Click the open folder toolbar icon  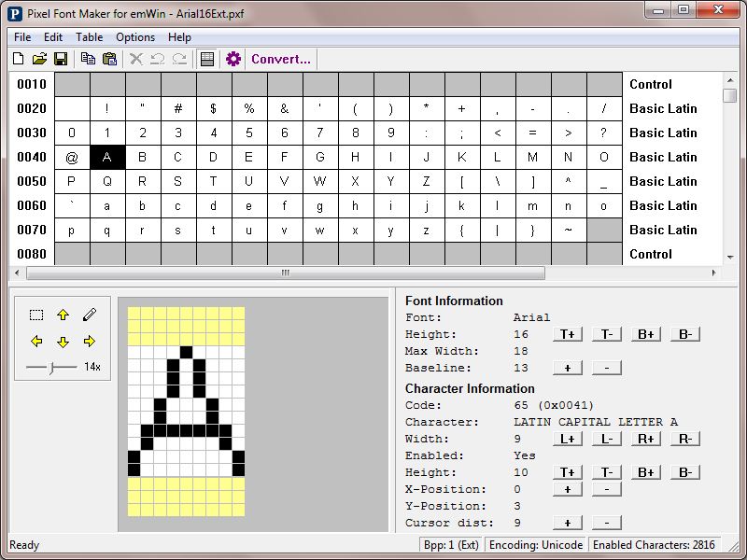coord(39,59)
